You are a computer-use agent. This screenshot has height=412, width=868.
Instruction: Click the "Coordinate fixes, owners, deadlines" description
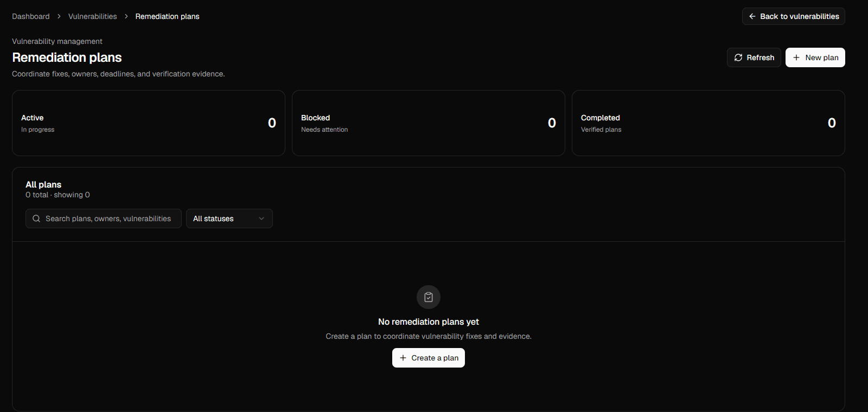click(118, 74)
